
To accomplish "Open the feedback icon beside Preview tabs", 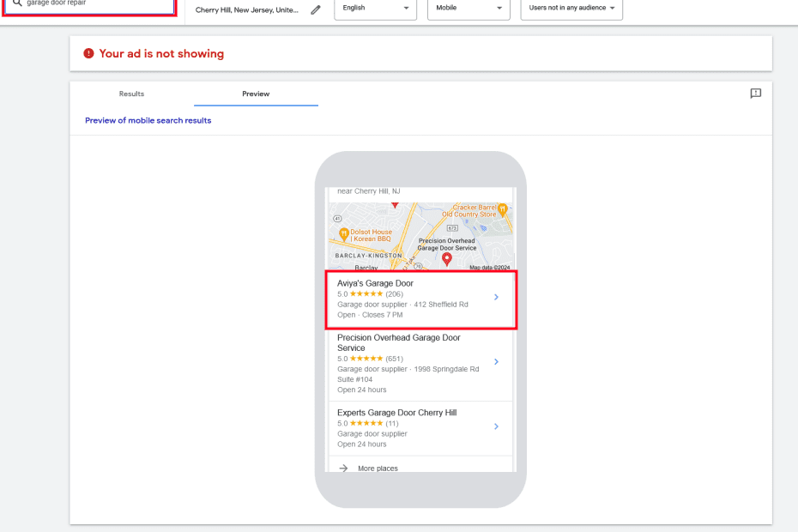I will pos(755,94).
